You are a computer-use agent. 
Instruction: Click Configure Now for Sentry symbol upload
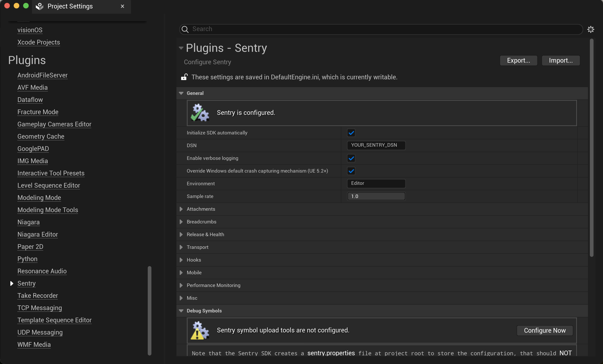pyautogui.click(x=545, y=331)
